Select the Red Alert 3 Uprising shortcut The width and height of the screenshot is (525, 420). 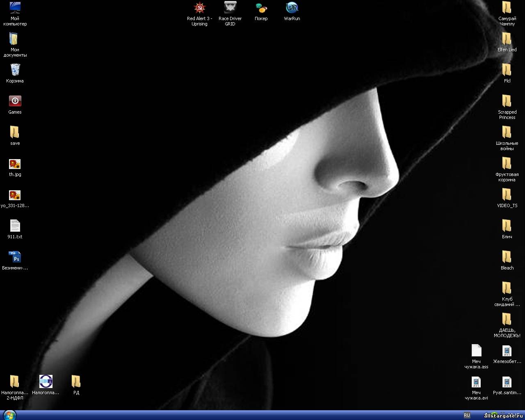199,8
